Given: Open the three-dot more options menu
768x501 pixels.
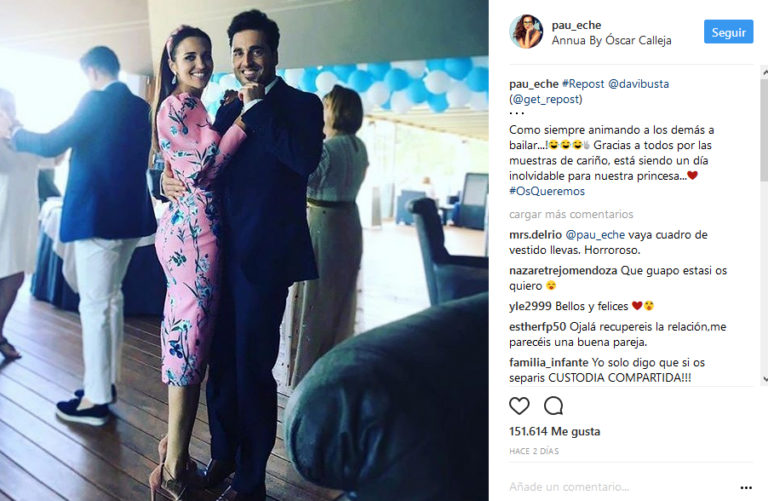Looking at the screenshot, I should click(x=746, y=487).
